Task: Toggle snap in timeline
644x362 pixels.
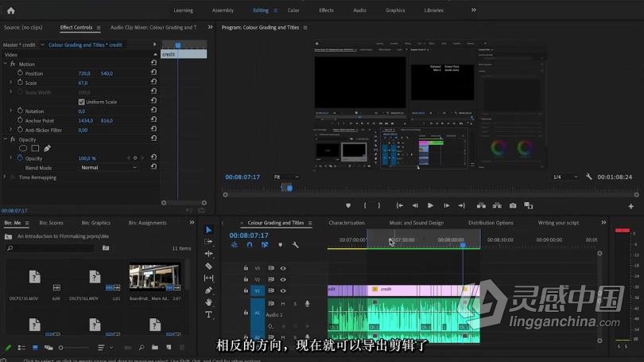Action: pyautogui.click(x=250, y=245)
